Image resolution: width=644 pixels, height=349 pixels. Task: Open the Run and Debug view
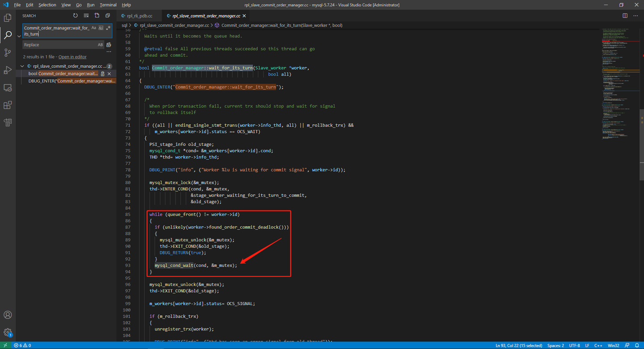click(8, 70)
